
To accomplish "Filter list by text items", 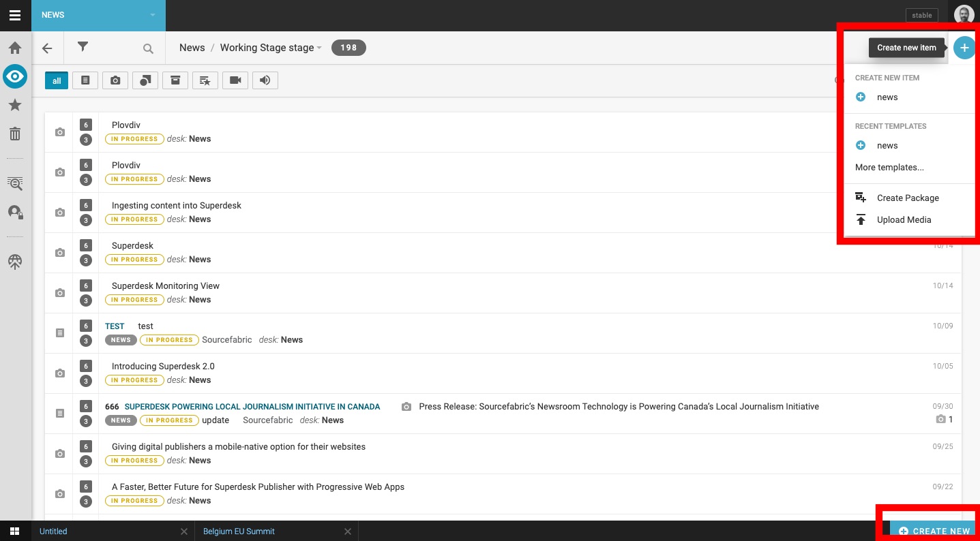I will [85, 80].
